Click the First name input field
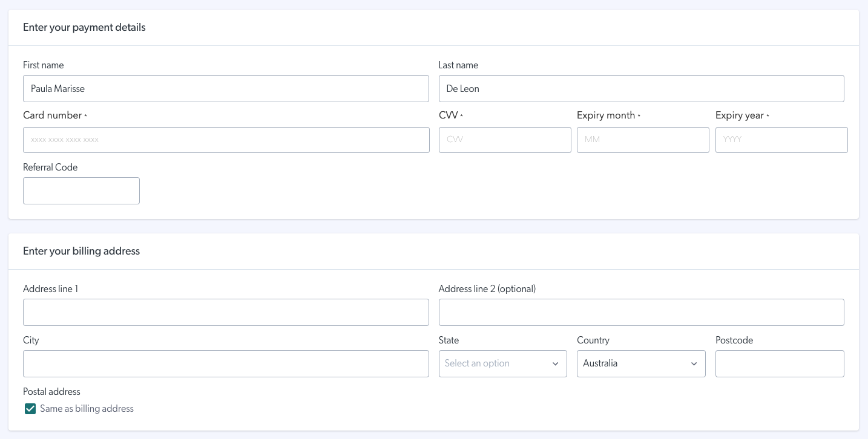 click(x=226, y=88)
